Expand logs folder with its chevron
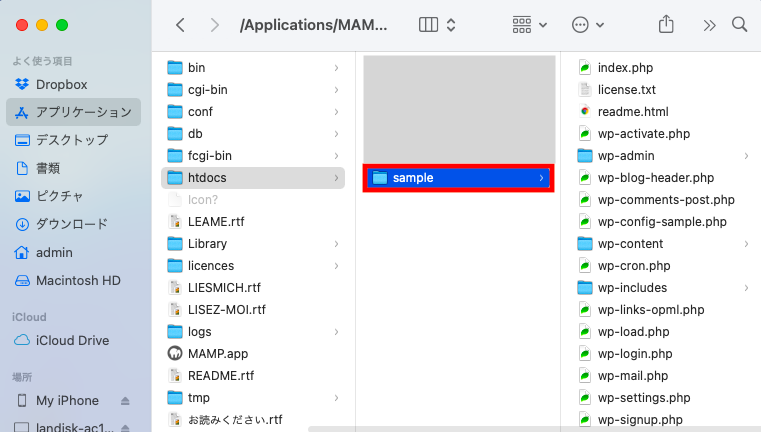The width and height of the screenshot is (761, 432). pos(336,332)
